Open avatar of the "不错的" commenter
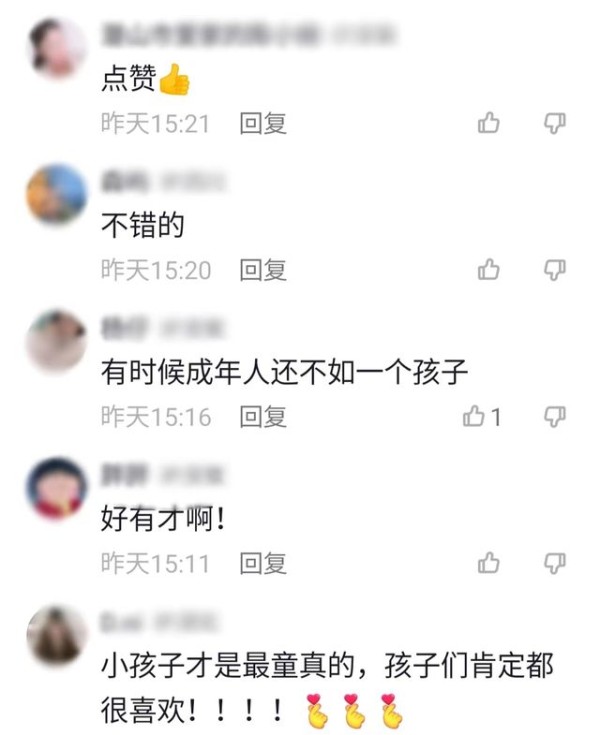The height and width of the screenshot is (735, 600). point(57,194)
